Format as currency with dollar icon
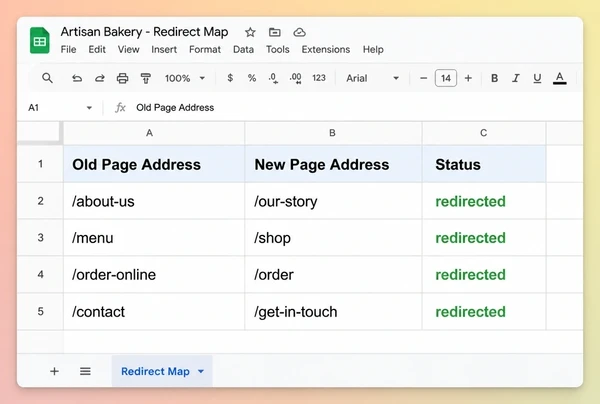The height and width of the screenshot is (404, 600). click(x=230, y=78)
